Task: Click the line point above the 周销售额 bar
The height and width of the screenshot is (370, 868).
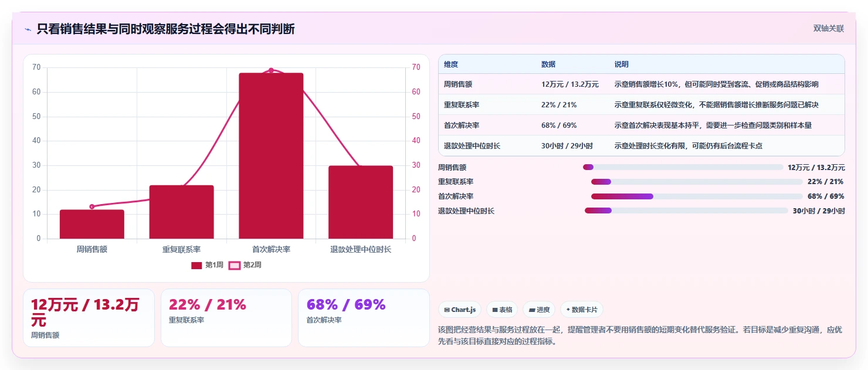Action: click(x=92, y=206)
